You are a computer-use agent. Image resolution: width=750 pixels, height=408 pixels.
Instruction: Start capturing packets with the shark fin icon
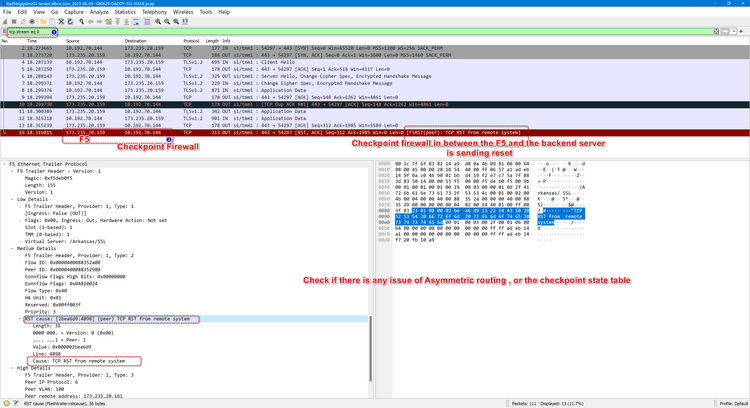point(5,22)
